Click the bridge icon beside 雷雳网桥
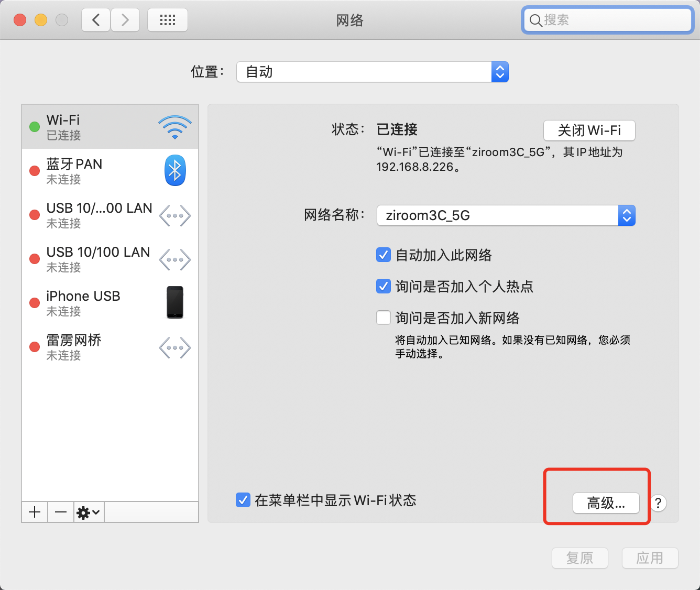This screenshot has height=590, width=700. [175, 347]
